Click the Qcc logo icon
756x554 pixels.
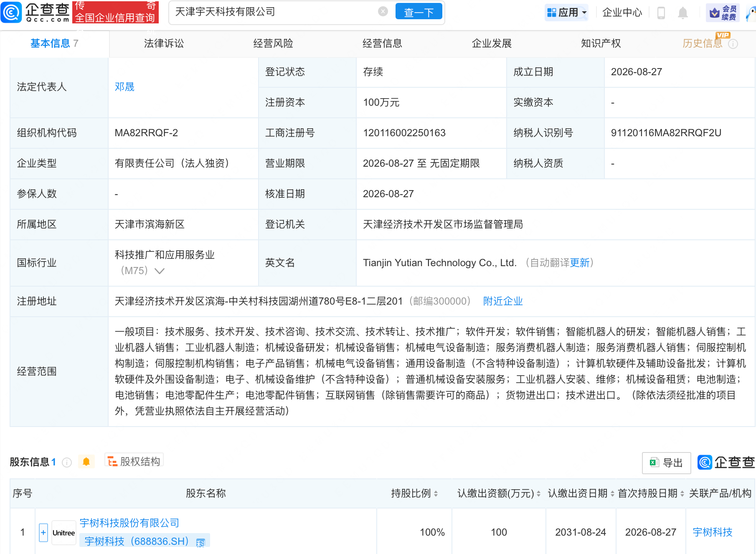(11, 12)
